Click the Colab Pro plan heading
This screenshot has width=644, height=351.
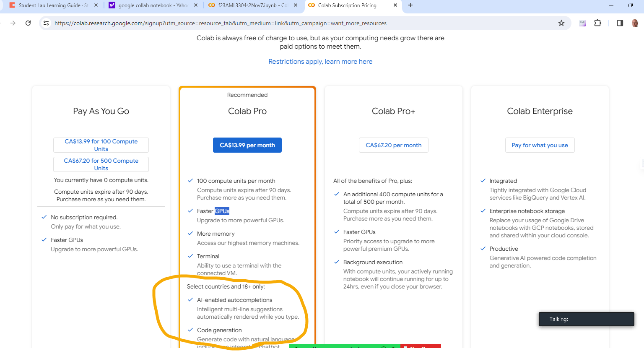(247, 111)
